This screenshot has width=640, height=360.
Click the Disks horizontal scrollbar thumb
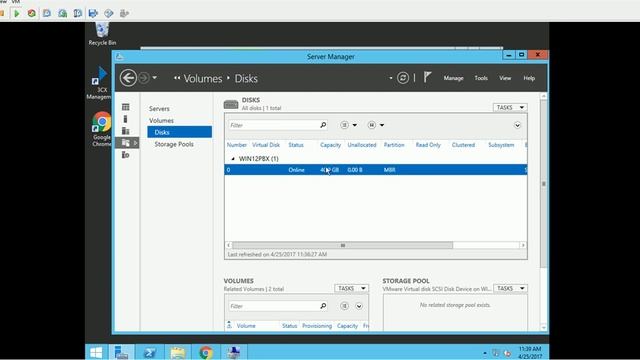coord(342,245)
